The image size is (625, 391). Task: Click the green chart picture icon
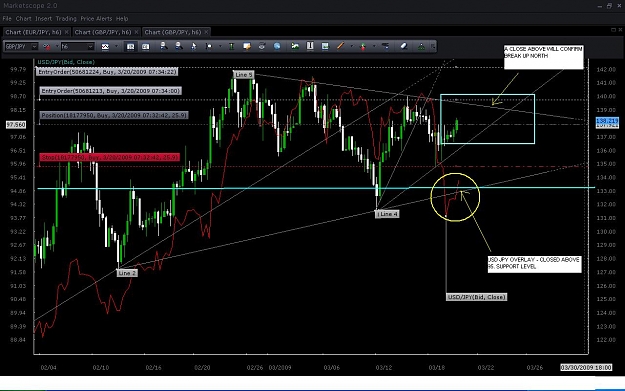[x=295, y=47]
